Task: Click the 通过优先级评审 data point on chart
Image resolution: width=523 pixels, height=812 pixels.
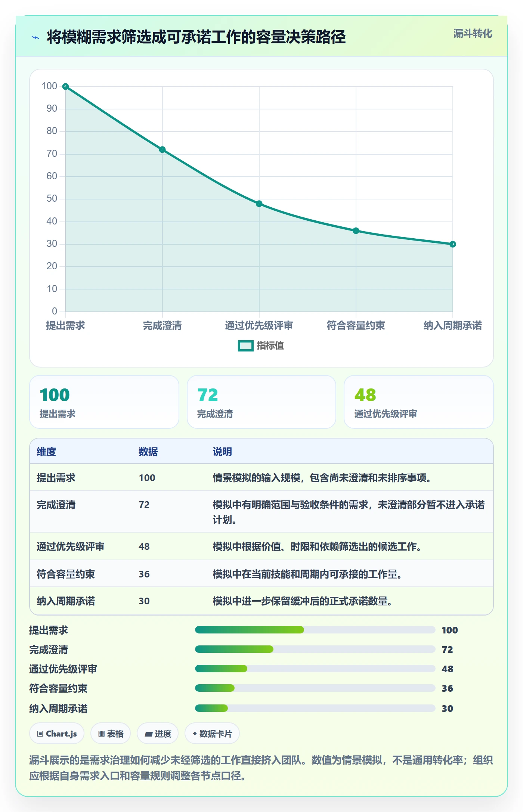Action: 259,204
